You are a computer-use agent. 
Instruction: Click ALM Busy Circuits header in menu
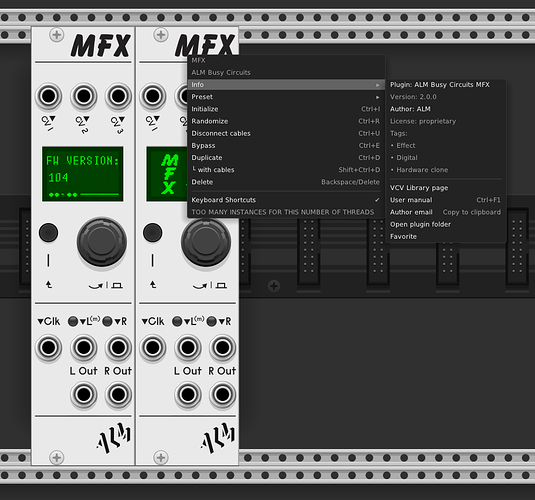tap(221, 73)
